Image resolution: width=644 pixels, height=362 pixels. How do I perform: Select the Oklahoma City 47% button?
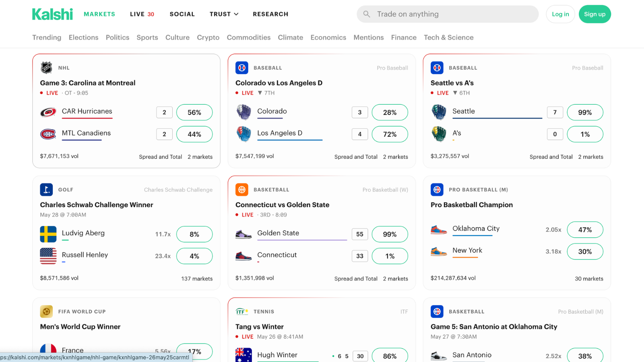tap(585, 230)
